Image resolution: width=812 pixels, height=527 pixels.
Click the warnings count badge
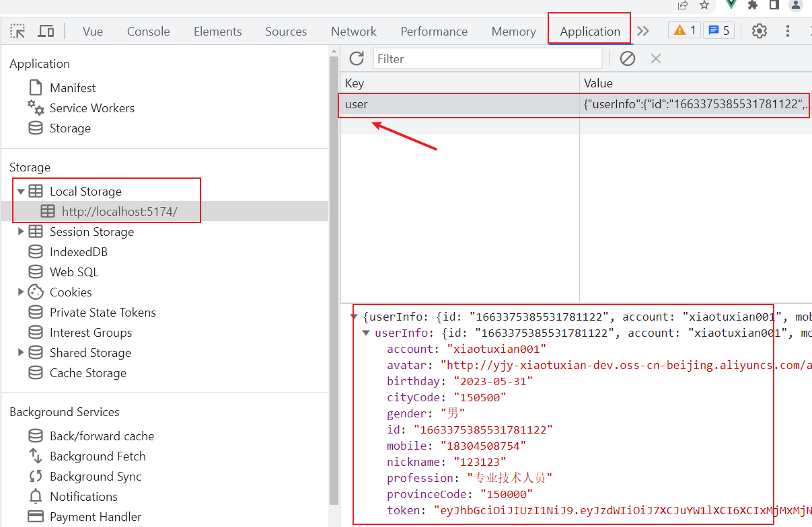[x=684, y=30]
